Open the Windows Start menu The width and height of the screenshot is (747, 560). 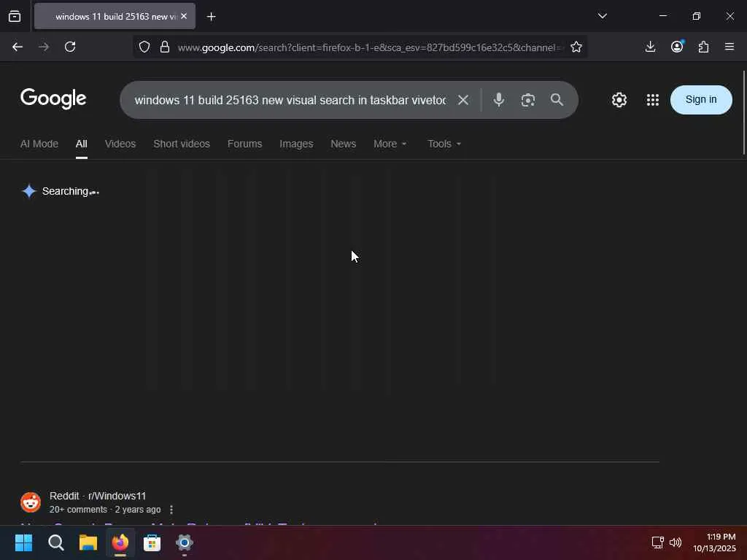[24, 542]
